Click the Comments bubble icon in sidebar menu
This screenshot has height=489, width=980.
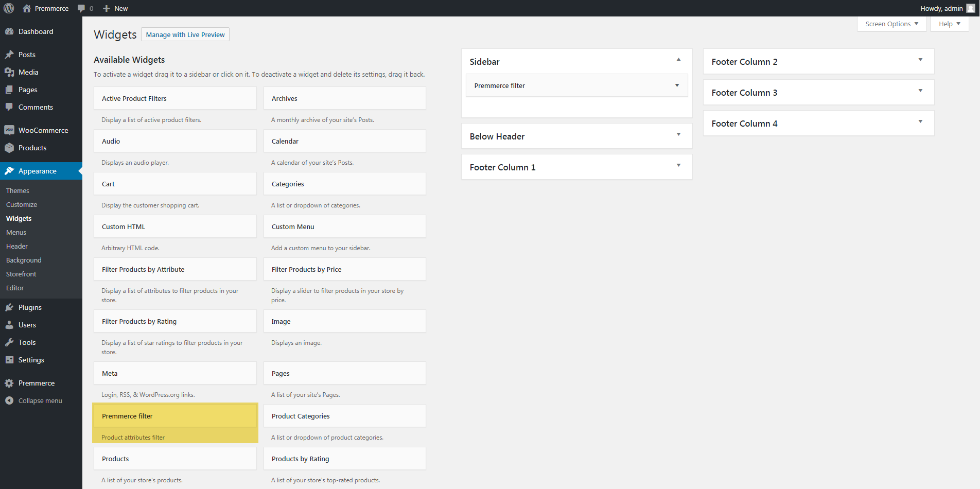9,107
